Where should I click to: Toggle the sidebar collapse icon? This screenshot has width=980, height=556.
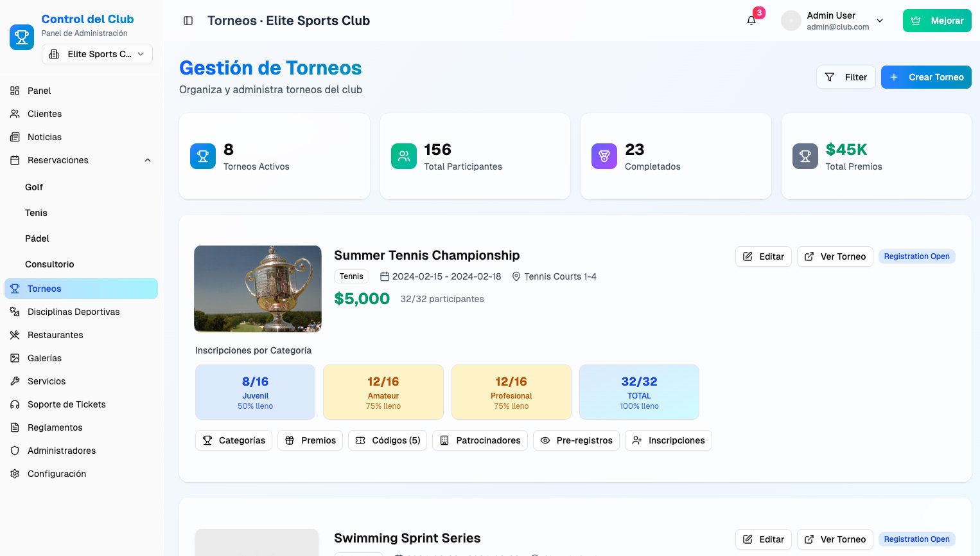point(188,21)
